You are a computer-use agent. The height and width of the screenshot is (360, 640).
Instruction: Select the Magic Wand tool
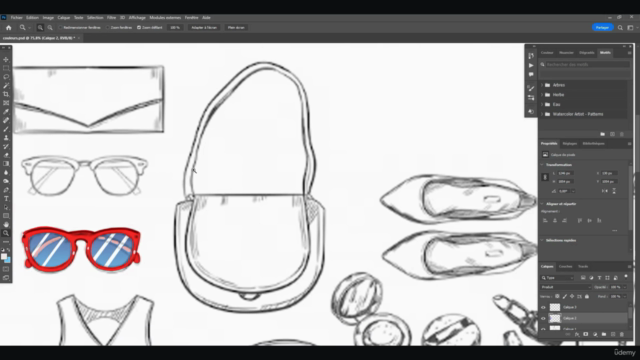pyautogui.click(x=6, y=85)
